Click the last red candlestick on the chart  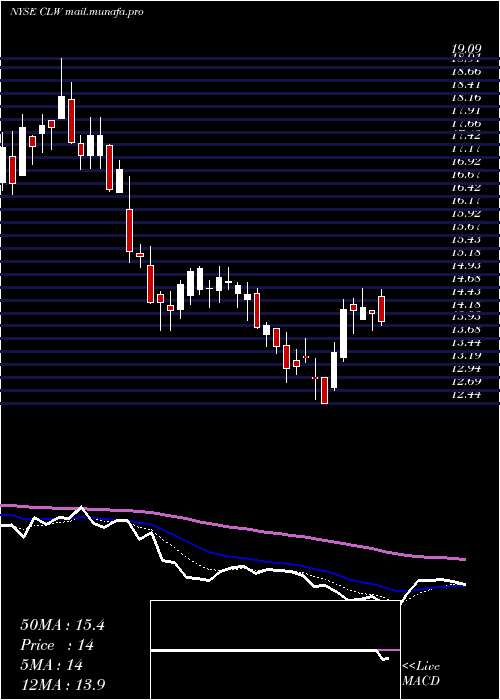coord(381,309)
